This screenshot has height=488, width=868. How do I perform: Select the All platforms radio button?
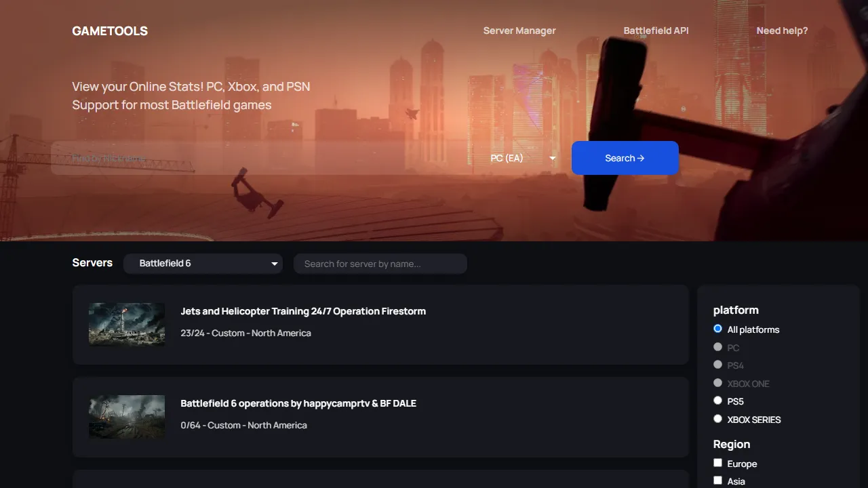click(x=717, y=329)
